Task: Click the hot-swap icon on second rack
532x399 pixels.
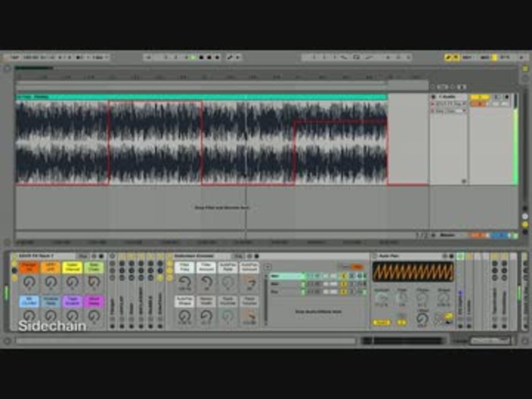Action: click(x=249, y=256)
